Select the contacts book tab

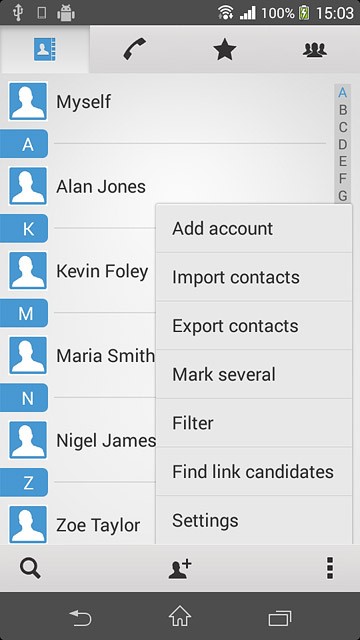click(44, 49)
